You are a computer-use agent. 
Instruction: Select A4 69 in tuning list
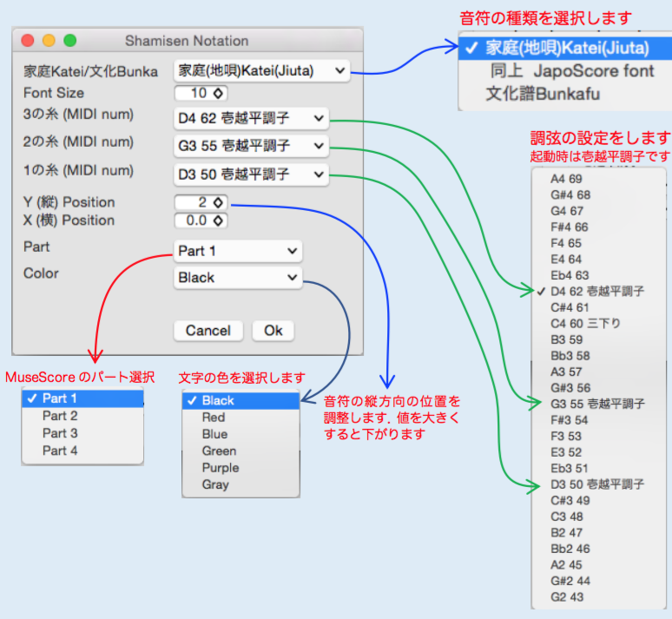[x=566, y=178]
